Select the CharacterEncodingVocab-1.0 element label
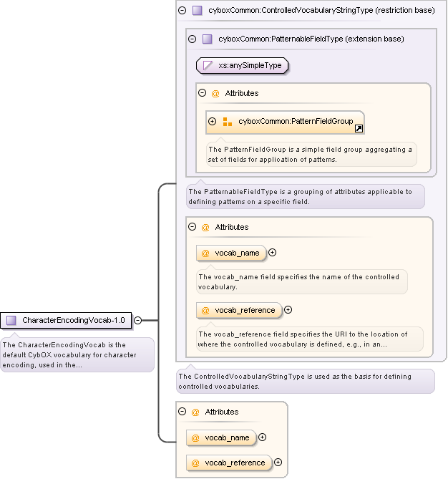This screenshot has height=479, width=448. [73, 321]
